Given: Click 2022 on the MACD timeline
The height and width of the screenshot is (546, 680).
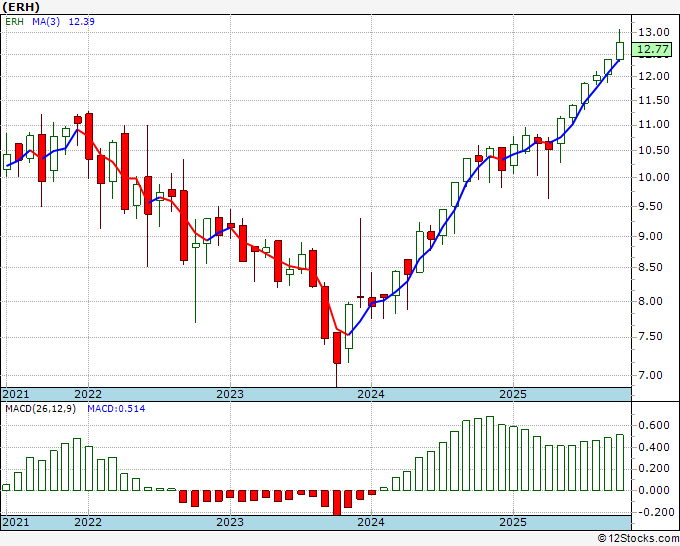Looking at the screenshot, I should pos(88,522).
